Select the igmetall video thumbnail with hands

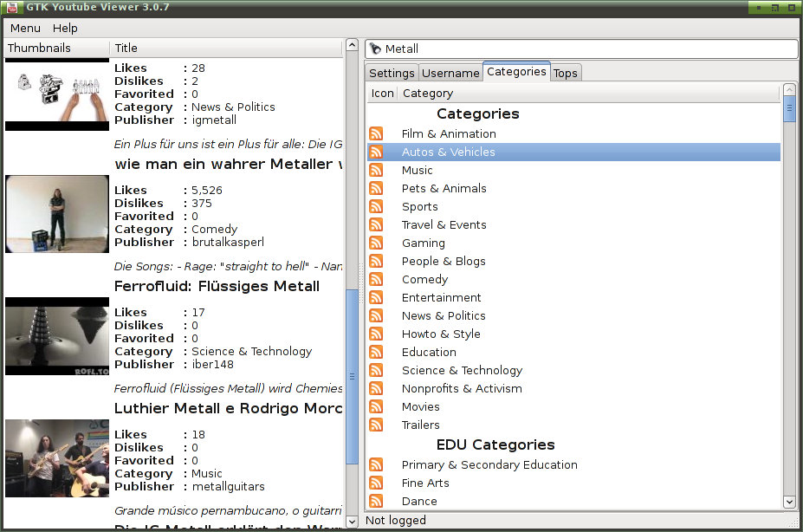click(x=57, y=94)
